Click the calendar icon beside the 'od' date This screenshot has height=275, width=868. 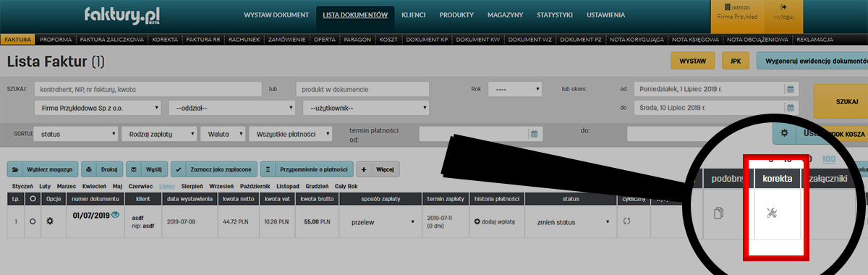click(x=791, y=89)
